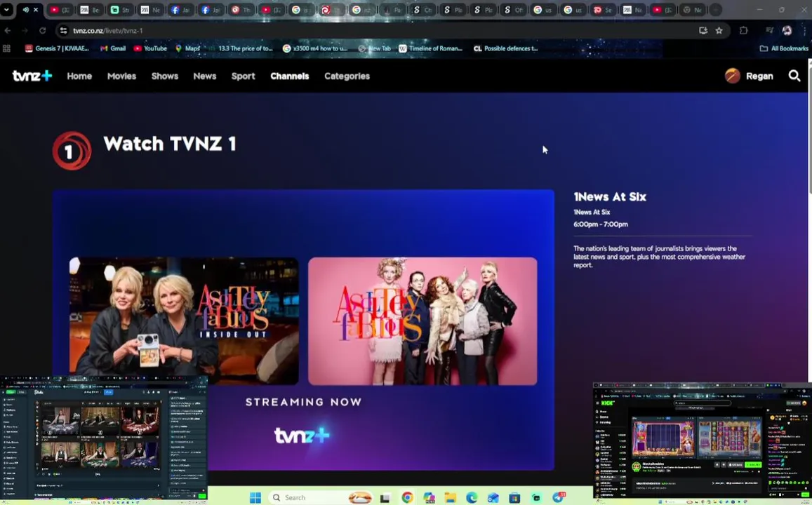Reload the page with the refresh icon

point(43,31)
